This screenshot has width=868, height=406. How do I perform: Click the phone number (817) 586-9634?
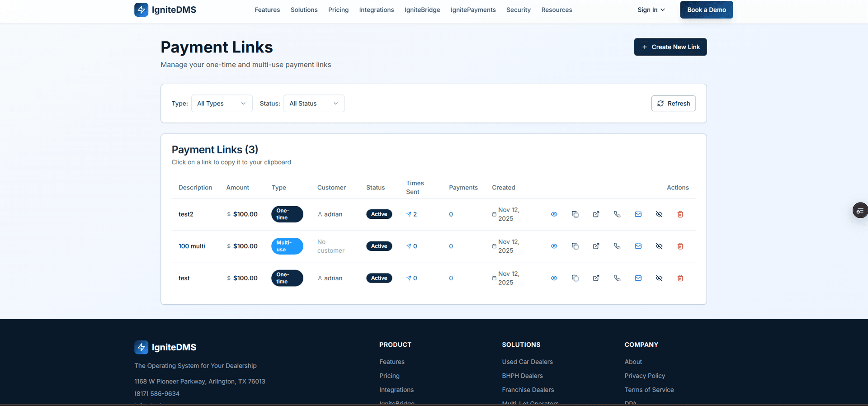[157, 394]
